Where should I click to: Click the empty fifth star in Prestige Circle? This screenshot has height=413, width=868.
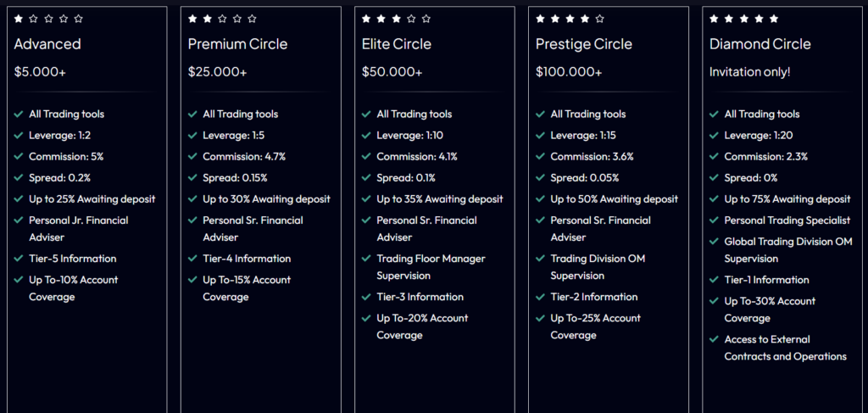600,19
